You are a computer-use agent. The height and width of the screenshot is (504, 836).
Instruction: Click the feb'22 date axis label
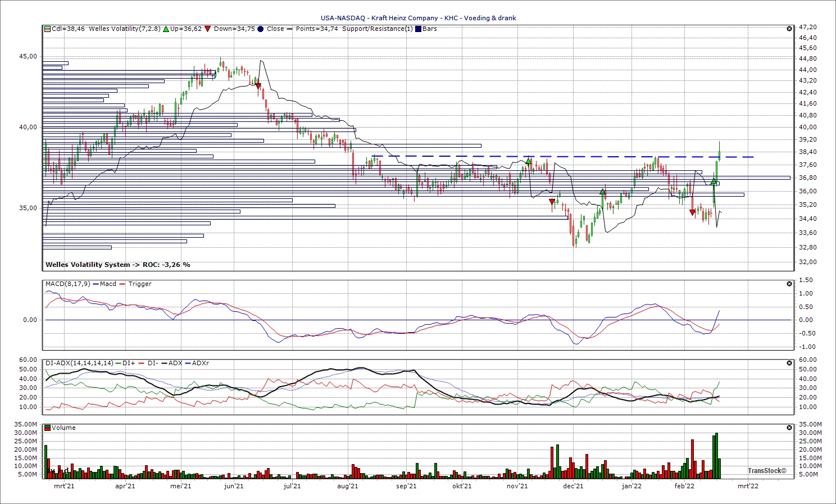[684, 486]
